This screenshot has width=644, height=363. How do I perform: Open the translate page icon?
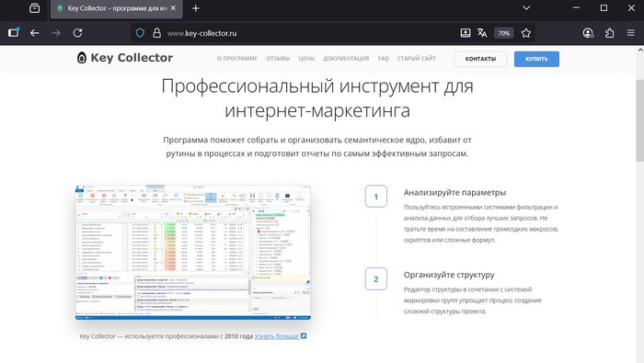(x=482, y=33)
